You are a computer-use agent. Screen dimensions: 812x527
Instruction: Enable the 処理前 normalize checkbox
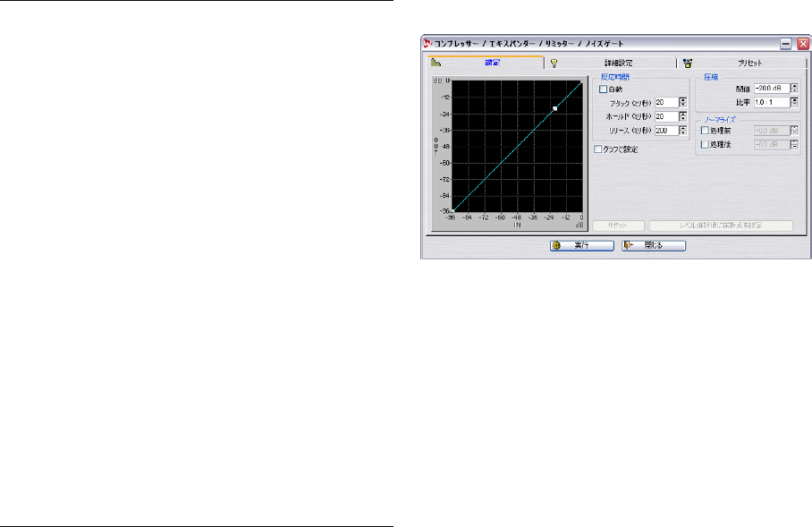click(705, 131)
